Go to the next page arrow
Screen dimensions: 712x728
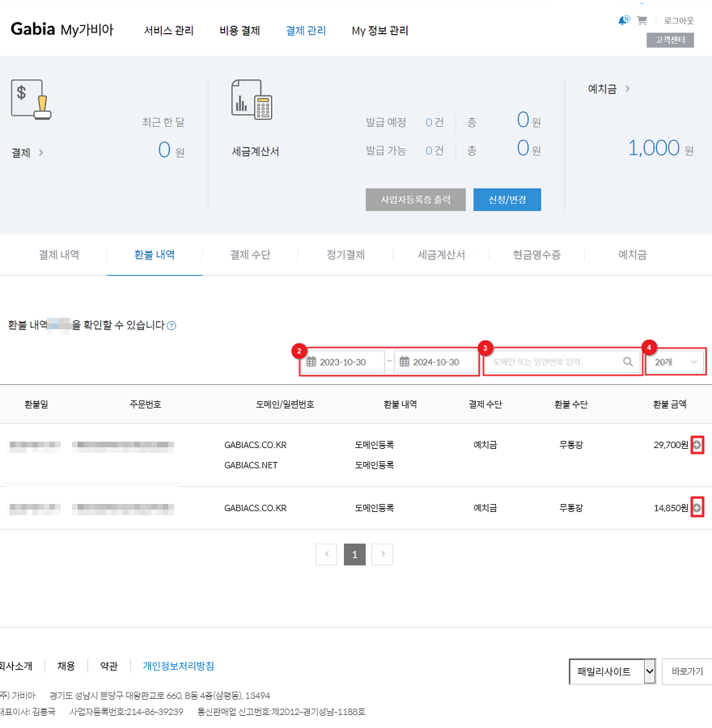point(382,554)
